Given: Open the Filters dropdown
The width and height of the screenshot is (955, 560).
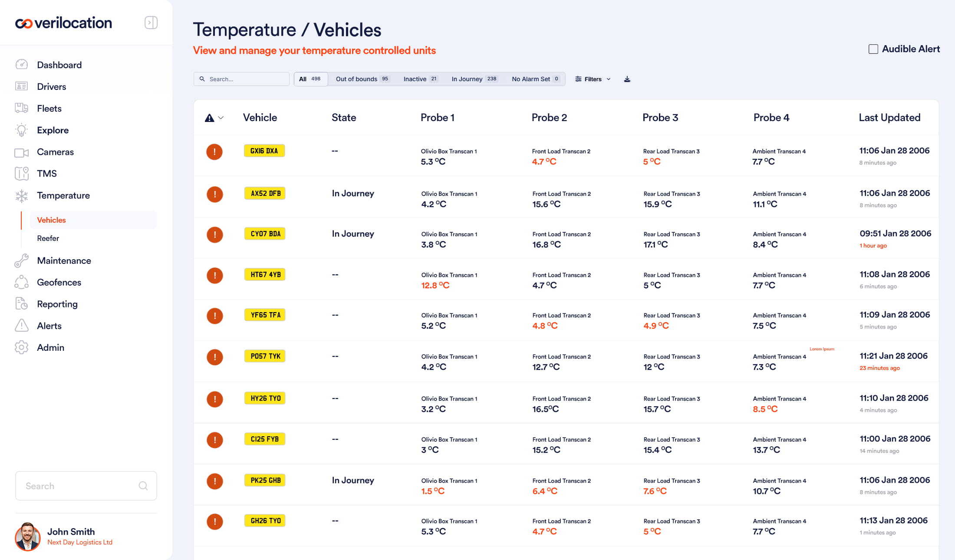Looking at the screenshot, I should click(593, 79).
